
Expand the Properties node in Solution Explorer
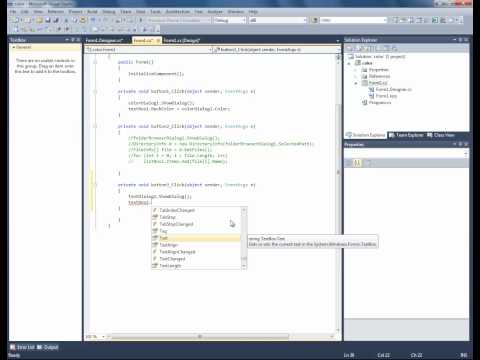(356, 70)
